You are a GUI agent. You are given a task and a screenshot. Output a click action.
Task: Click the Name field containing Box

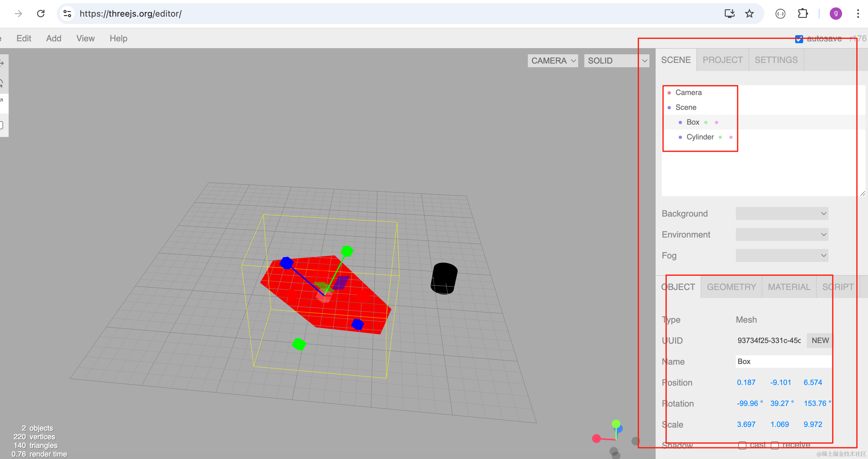[784, 361]
